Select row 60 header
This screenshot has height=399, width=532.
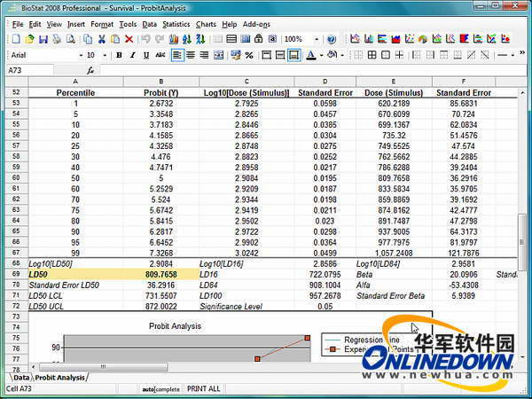pyautogui.click(x=16, y=178)
